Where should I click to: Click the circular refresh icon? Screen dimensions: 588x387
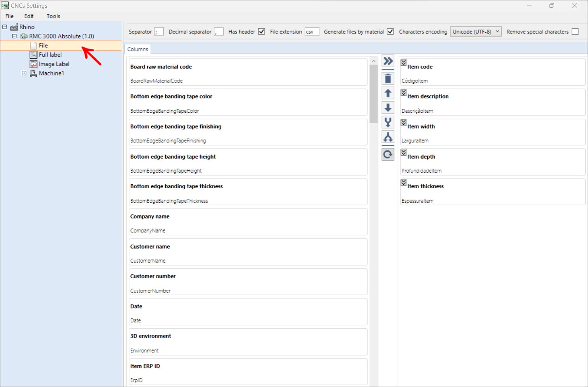(388, 154)
